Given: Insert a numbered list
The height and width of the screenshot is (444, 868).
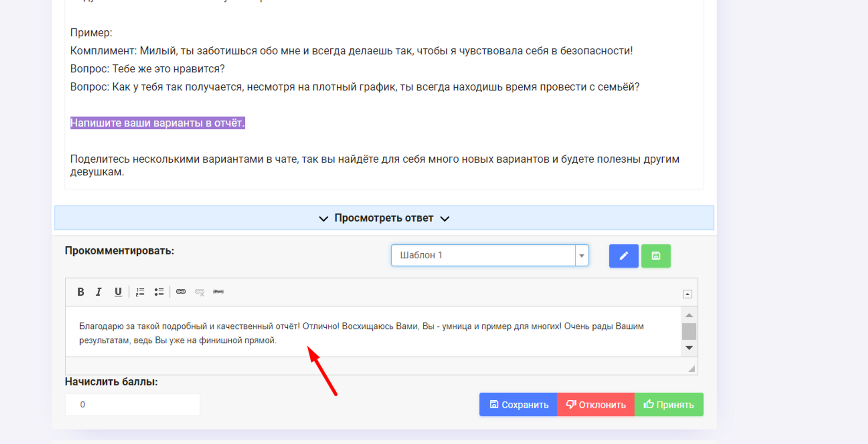Looking at the screenshot, I should pos(140,292).
